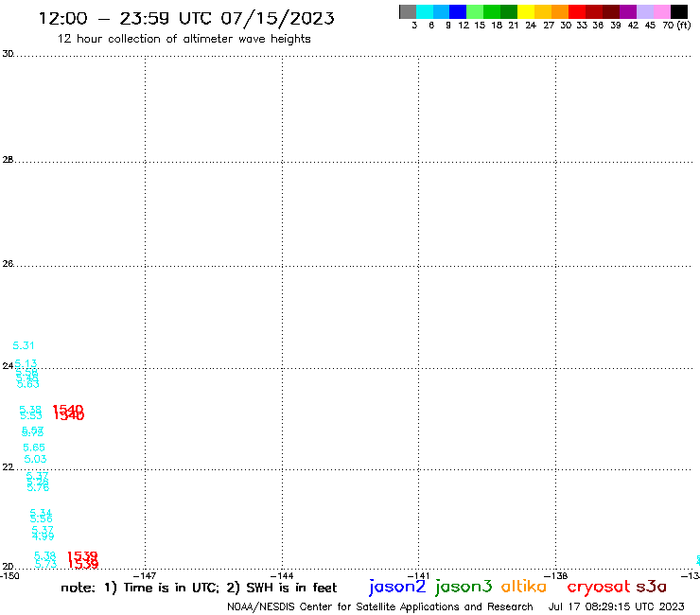Click the 'note: 1) Time is in UTC' footnote
700x615 pixels.
(140, 588)
